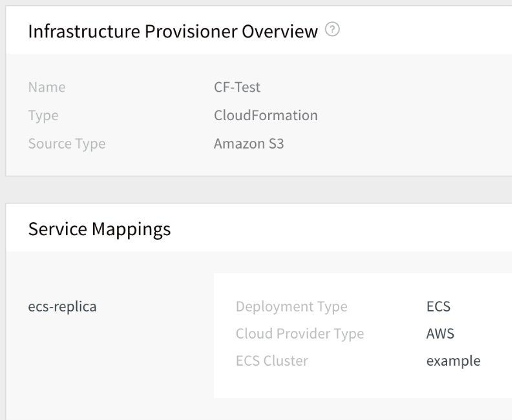Click the AWS cloud provider value
The width and height of the screenshot is (526, 420).
[x=440, y=333]
